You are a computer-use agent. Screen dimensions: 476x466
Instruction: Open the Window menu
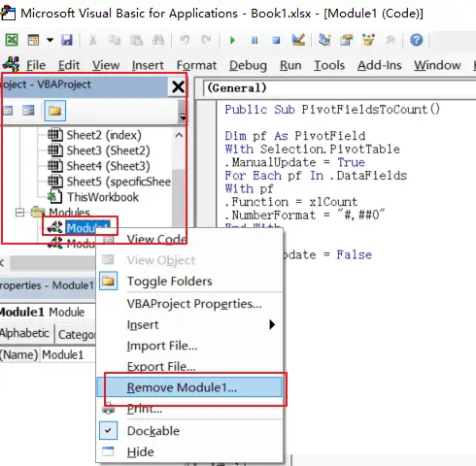[x=437, y=65]
